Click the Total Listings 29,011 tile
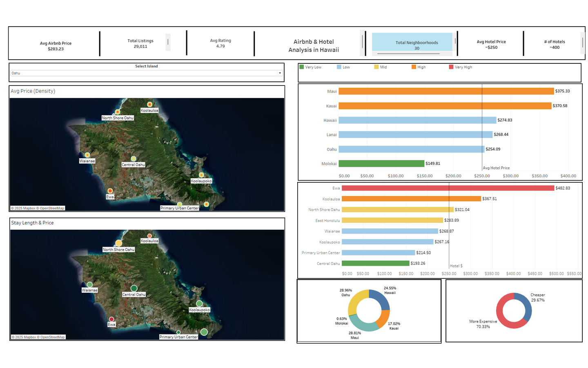The width and height of the screenshot is (588, 368). (140, 43)
